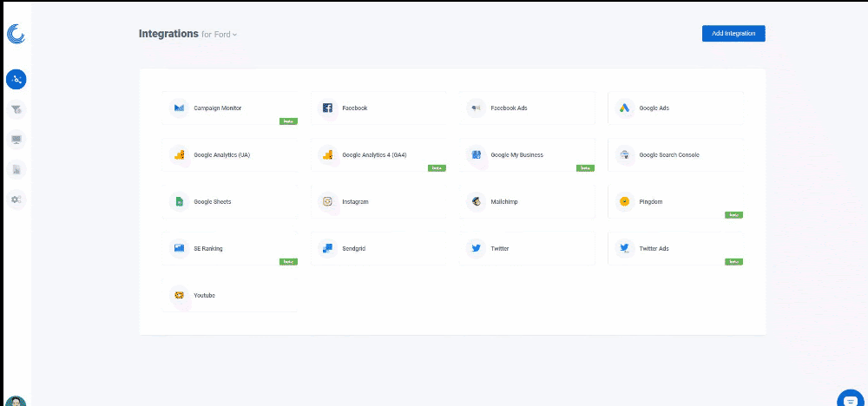Open the Google Analytics 4 (GA4) label

375,155
